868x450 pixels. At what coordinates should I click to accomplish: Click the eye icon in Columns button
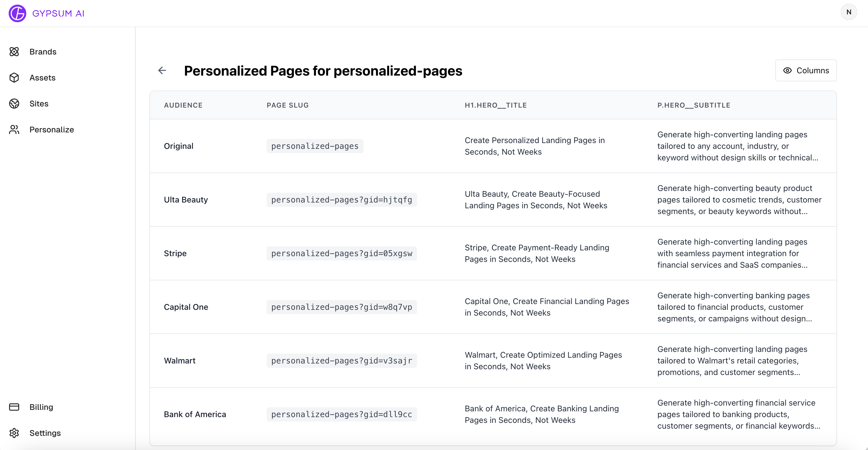coord(787,70)
